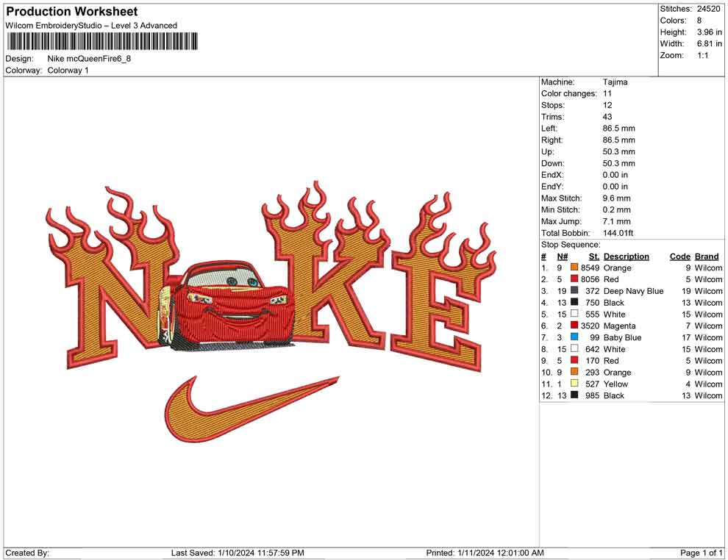Click the 'Deep Navy Blue' description

(633, 291)
